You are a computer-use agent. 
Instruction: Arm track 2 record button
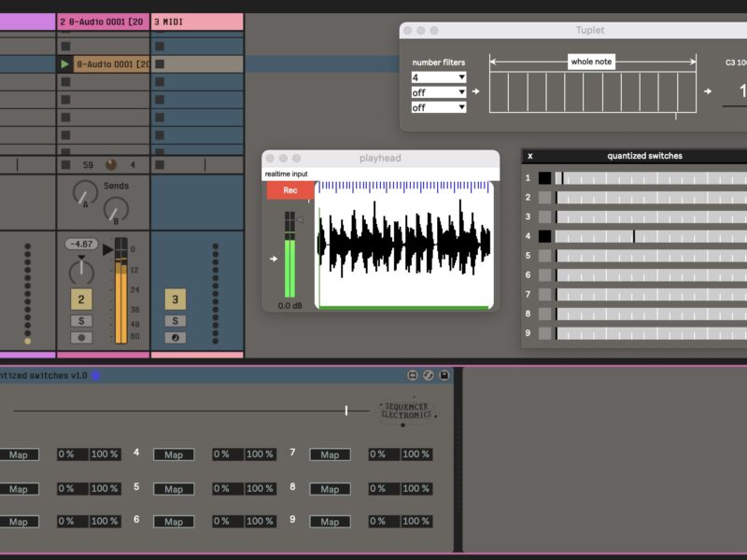click(x=81, y=338)
